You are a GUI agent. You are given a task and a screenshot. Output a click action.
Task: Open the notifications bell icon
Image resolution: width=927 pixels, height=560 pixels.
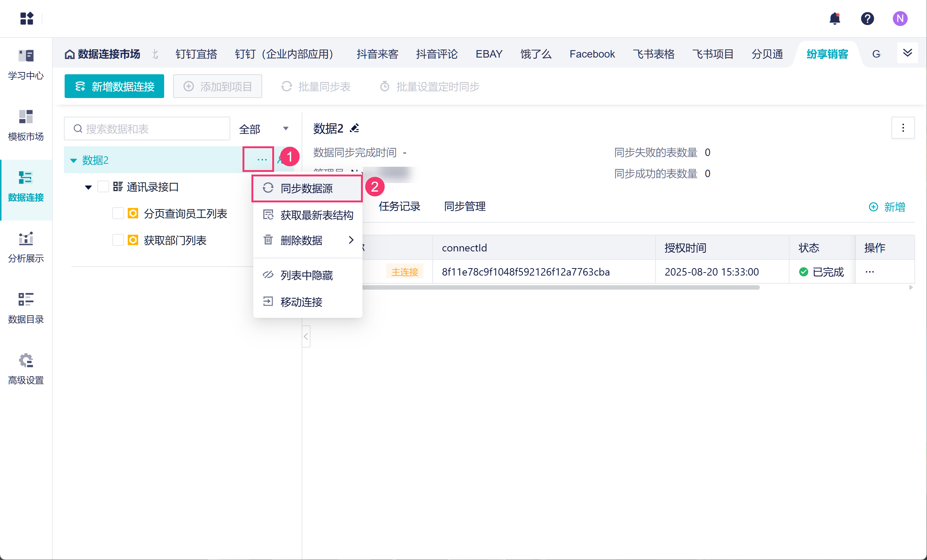pos(835,18)
